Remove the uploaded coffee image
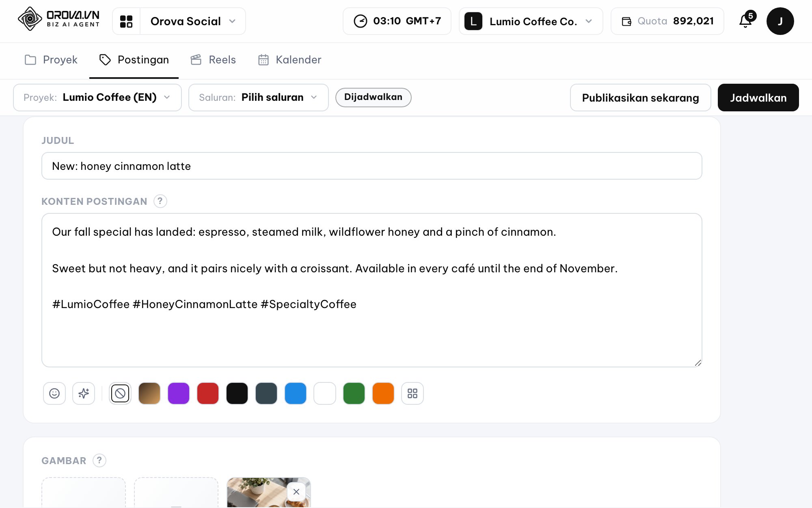The image size is (812, 508). (296, 492)
